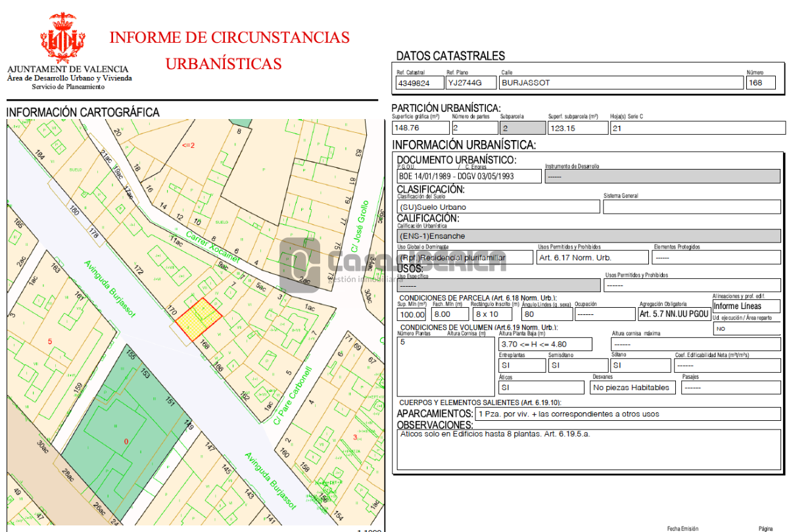The height and width of the screenshot is (532, 789).
Task: Select the (ENS-1)Ensanche calificación field
Action: (x=589, y=235)
